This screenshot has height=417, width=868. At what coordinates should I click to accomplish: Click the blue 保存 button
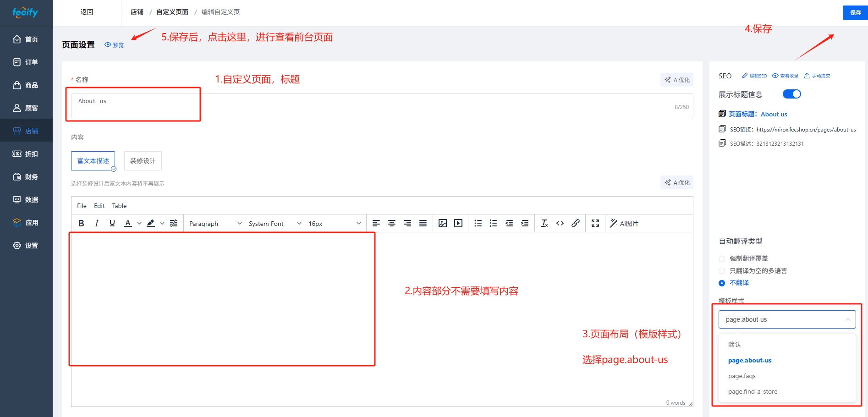pos(855,12)
